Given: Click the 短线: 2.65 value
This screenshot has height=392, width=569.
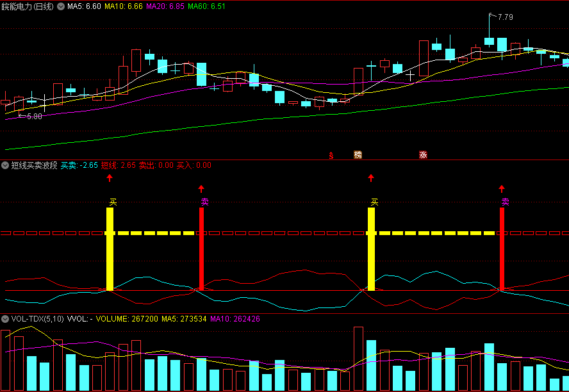Looking at the screenshot, I should click(119, 166).
